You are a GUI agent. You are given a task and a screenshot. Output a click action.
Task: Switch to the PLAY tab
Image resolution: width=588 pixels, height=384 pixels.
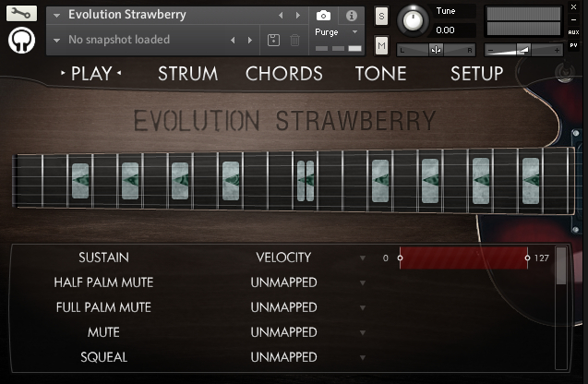point(91,74)
